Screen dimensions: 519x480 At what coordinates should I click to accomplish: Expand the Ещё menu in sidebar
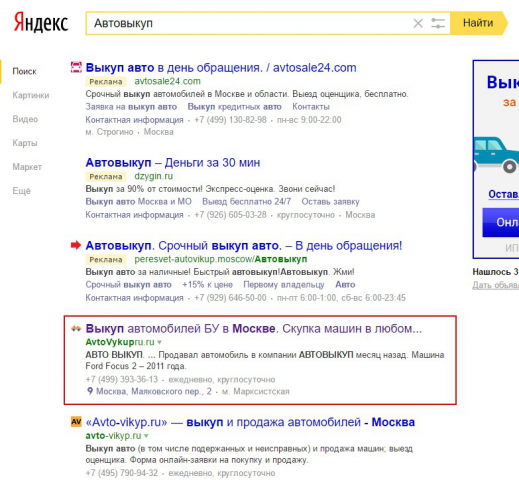[21, 191]
